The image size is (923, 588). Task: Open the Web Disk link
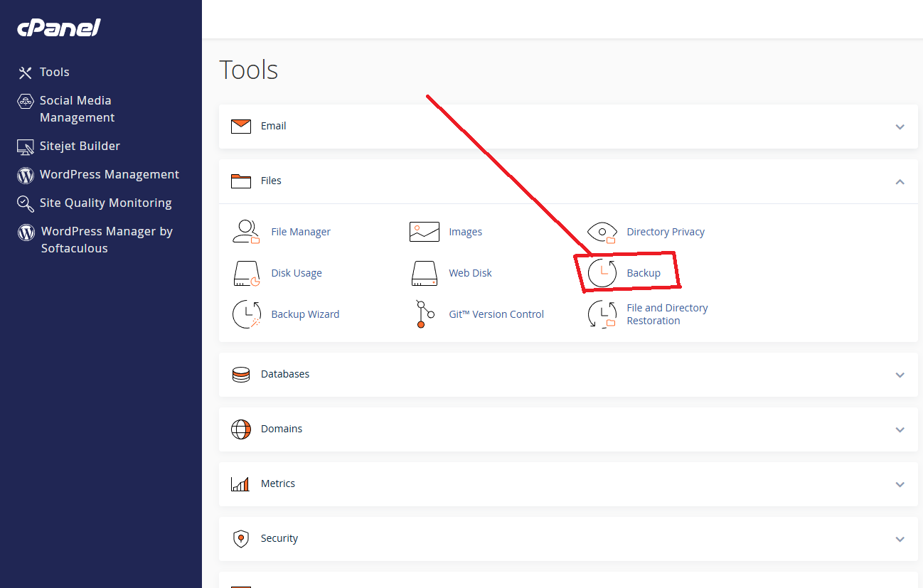tap(470, 273)
